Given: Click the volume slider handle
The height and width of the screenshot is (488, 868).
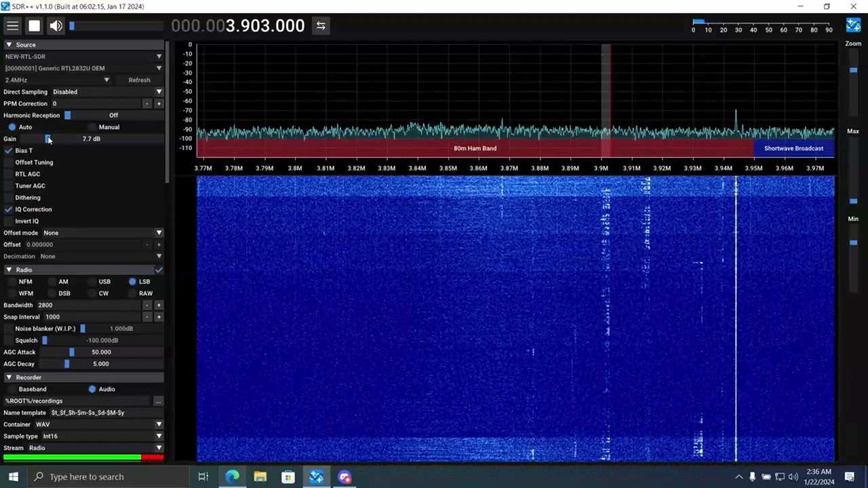Looking at the screenshot, I should [72, 26].
